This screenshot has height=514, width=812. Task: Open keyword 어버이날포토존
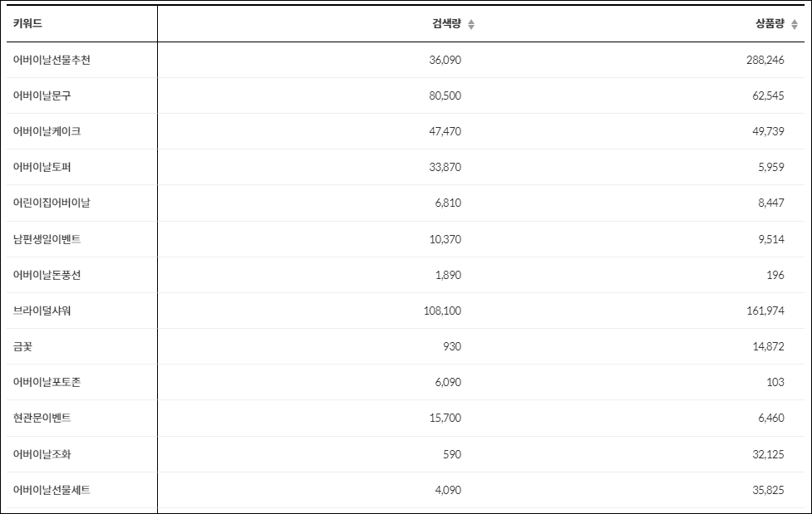[x=47, y=382]
